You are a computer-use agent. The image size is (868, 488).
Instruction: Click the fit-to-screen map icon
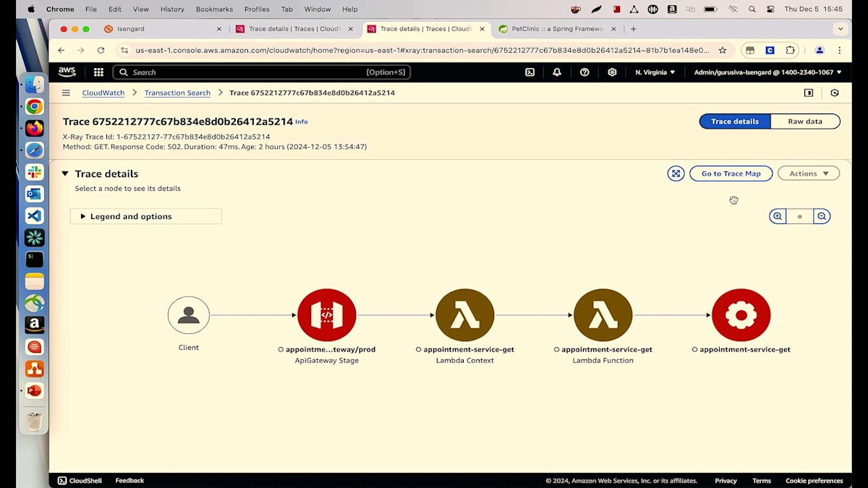(676, 174)
